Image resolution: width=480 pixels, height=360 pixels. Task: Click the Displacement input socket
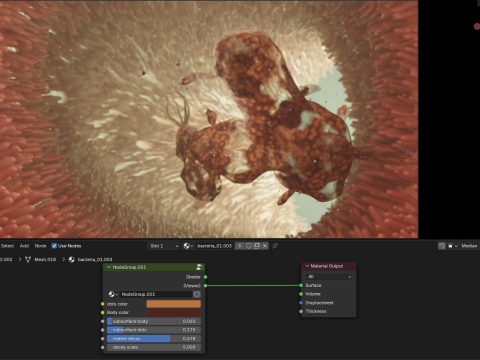[301, 303]
